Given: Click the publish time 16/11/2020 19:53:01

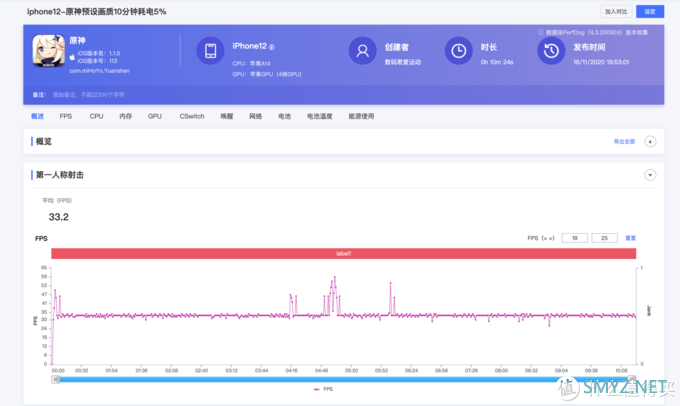Looking at the screenshot, I should (601, 62).
